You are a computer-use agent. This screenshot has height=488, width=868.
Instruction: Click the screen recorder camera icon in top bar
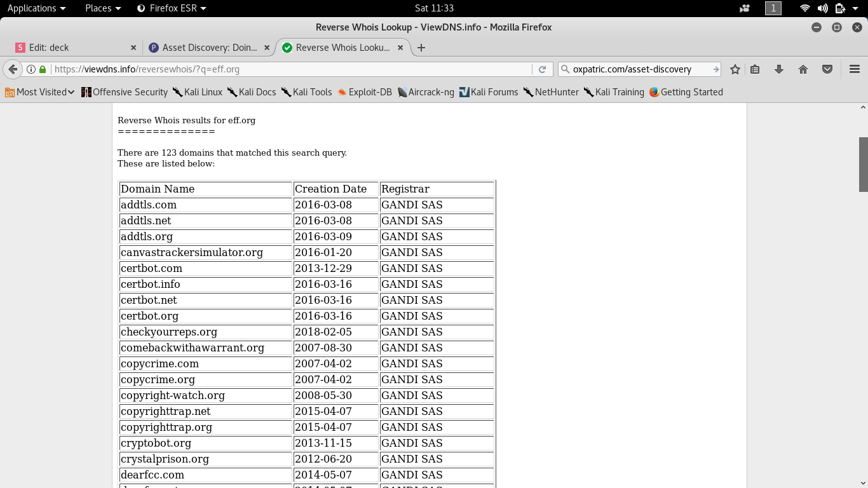click(745, 8)
